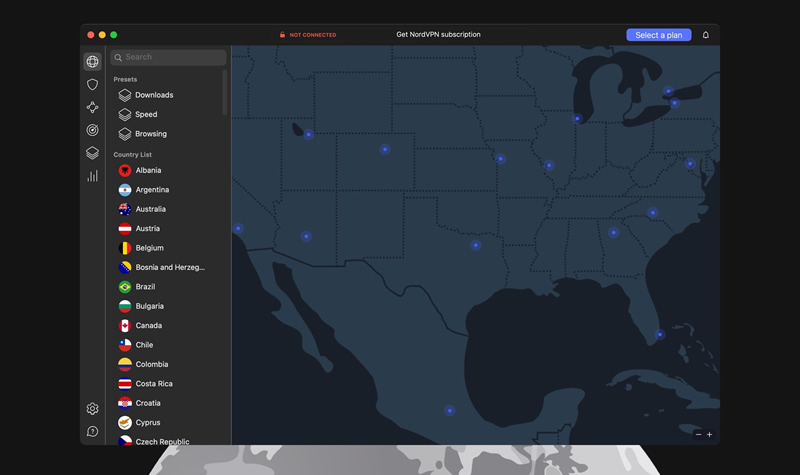Click the Bulgaria flag icon
The height and width of the screenshot is (475, 800).
click(x=125, y=306)
